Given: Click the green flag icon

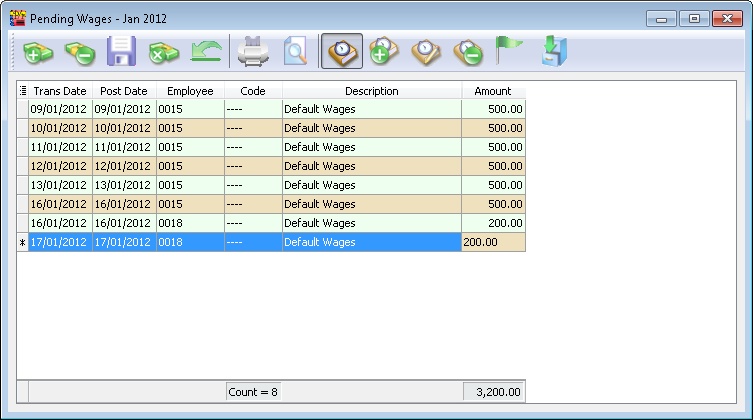Looking at the screenshot, I should pos(509,50).
